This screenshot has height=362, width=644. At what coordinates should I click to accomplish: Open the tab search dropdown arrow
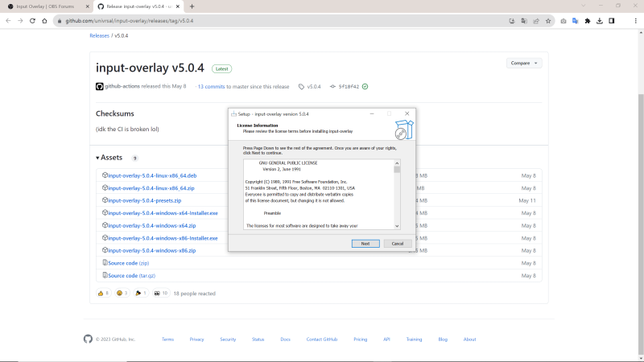[x=583, y=6]
